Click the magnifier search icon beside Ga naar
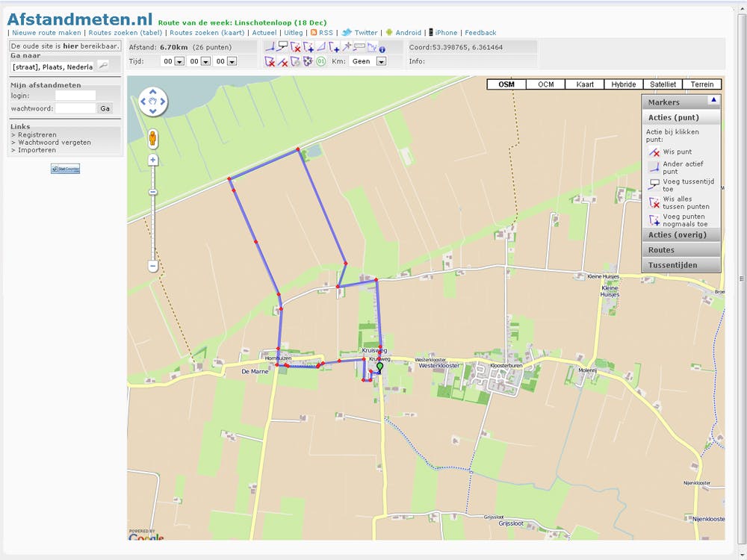The image size is (747, 560). click(103, 65)
